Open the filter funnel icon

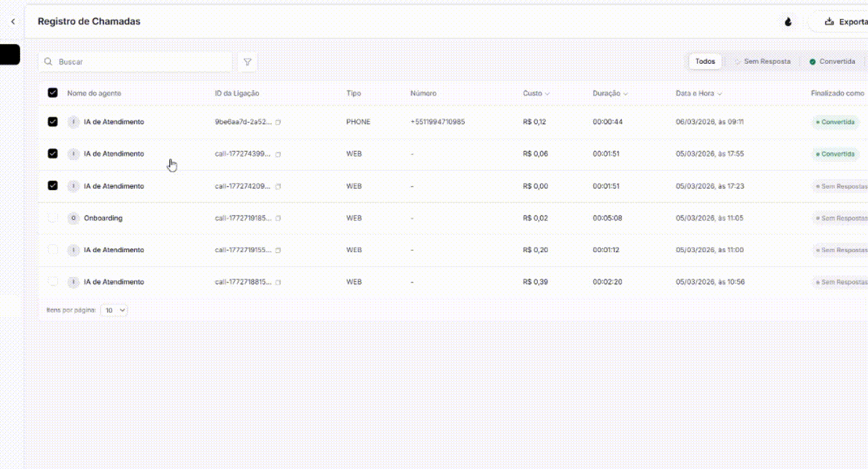coord(248,62)
